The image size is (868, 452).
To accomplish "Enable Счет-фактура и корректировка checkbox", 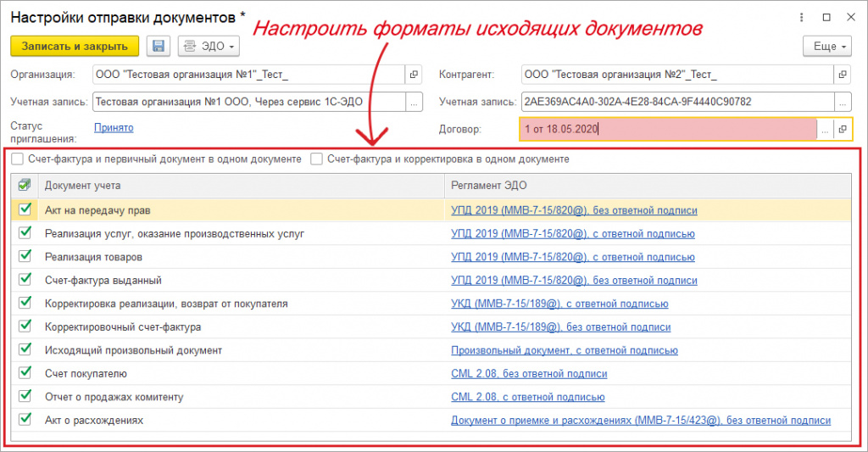I will pyautogui.click(x=317, y=159).
